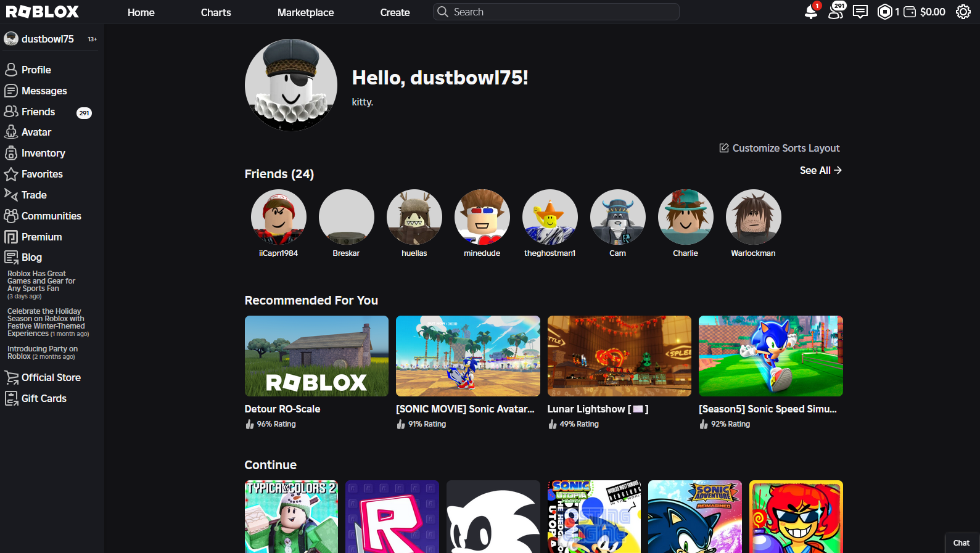Open friend theghostman1's avatar
Screen dimensions: 980x553
pyautogui.click(x=550, y=217)
